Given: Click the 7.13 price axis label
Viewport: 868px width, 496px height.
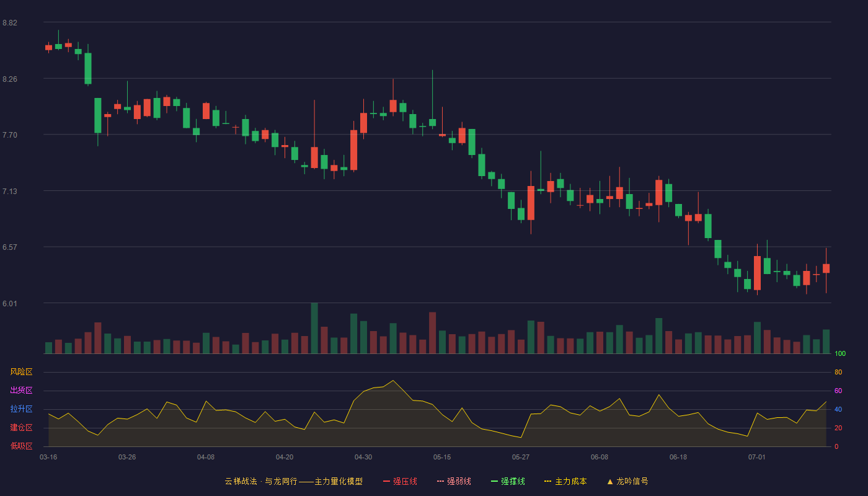Looking at the screenshot, I should click(x=10, y=191).
